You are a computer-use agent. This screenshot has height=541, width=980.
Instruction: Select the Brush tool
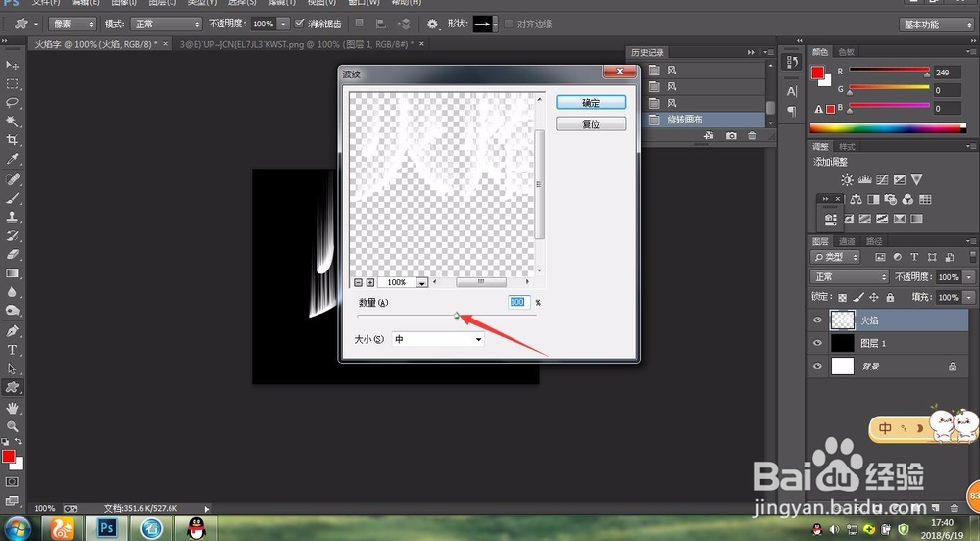[12, 198]
